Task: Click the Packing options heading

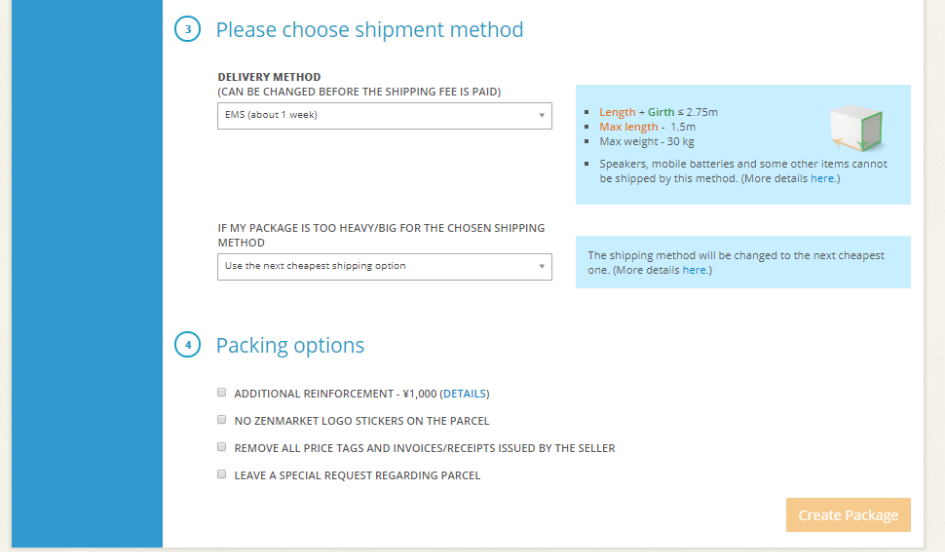Action: pyautogui.click(x=290, y=345)
